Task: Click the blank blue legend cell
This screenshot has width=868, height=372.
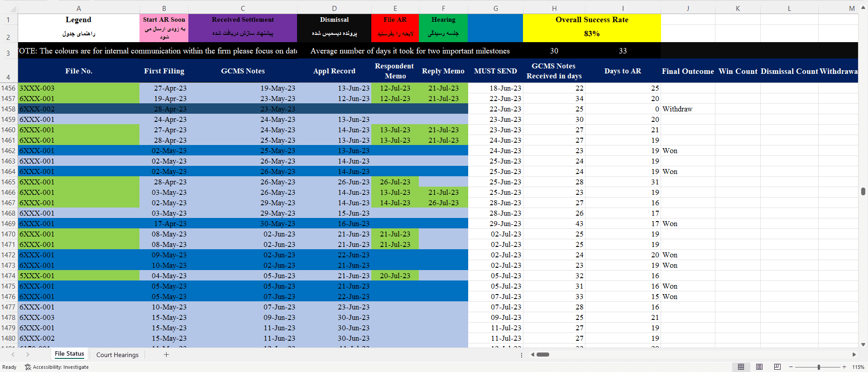Action: click(x=495, y=28)
